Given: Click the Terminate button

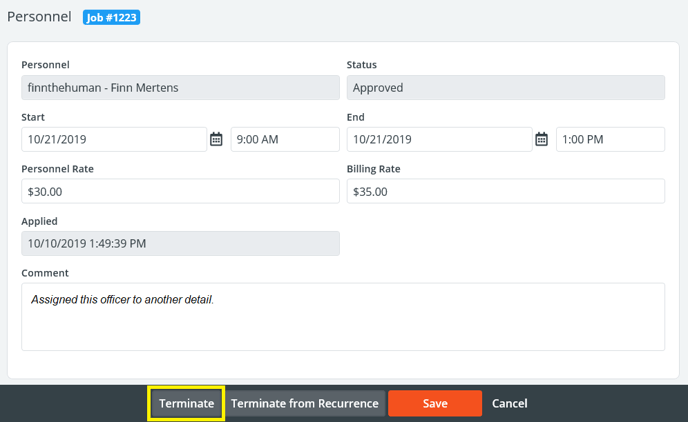Looking at the screenshot, I should pyautogui.click(x=186, y=404).
